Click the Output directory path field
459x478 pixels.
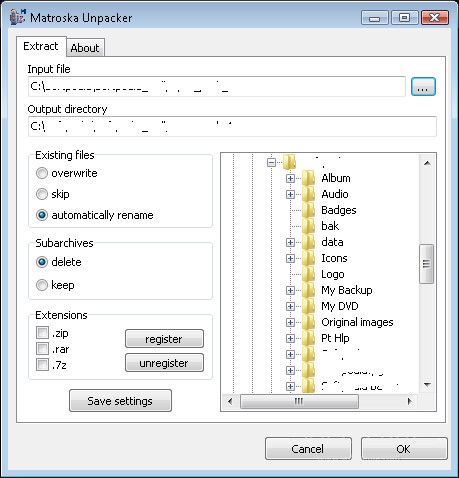point(232,126)
